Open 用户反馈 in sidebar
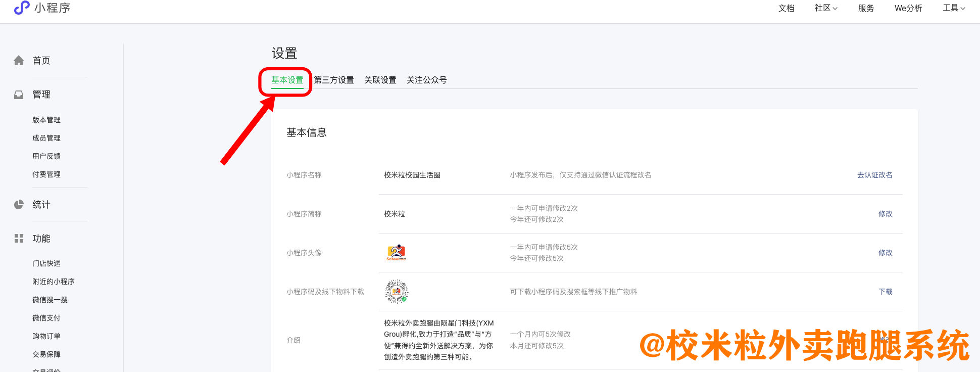 coord(46,156)
